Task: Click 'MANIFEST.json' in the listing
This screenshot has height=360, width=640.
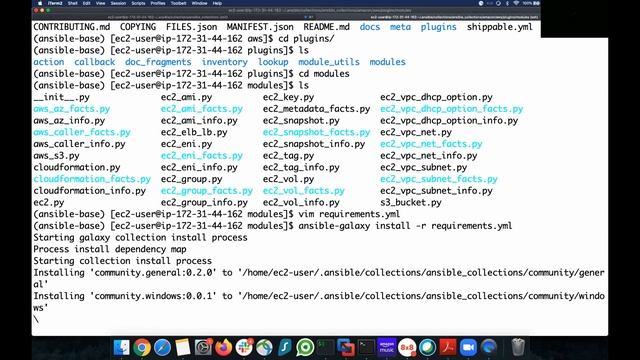Action: [260, 27]
